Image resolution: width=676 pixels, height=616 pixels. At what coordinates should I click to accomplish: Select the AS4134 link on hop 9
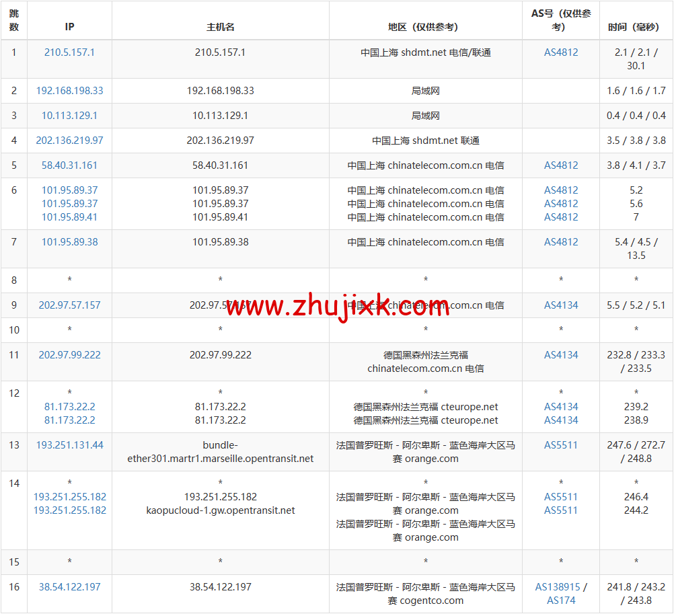pyautogui.click(x=560, y=305)
